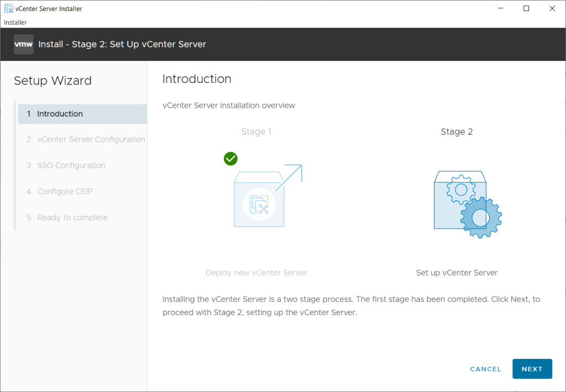The height and width of the screenshot is (392, 566).
Task: Click the vCenter Server Installer title bar icon
Action: click(8, 8)
